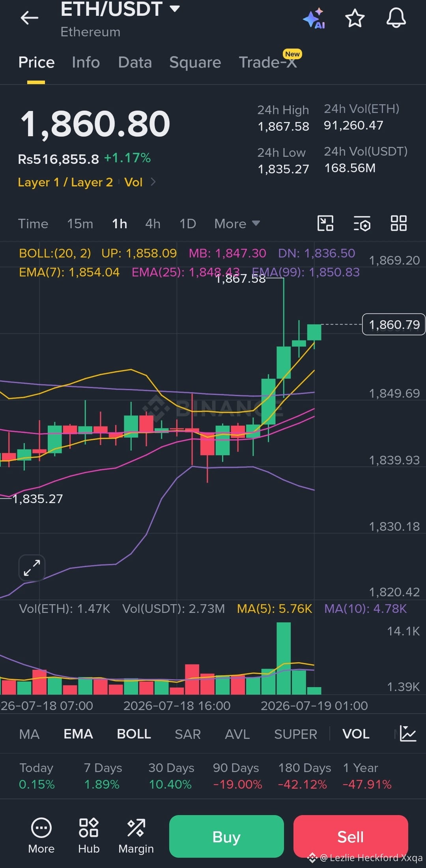Tap the 1,867.58 high marker on chart

(x=241, y=279)
